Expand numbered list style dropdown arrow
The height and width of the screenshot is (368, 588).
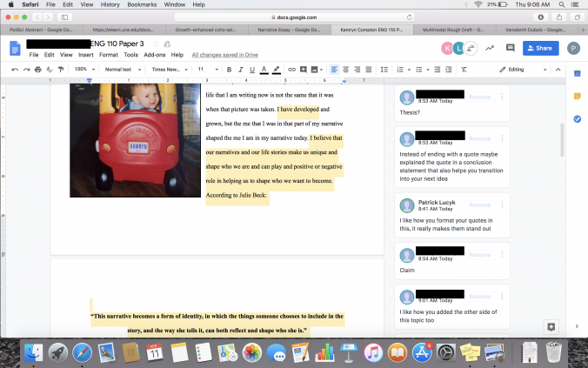pos(409,70)
